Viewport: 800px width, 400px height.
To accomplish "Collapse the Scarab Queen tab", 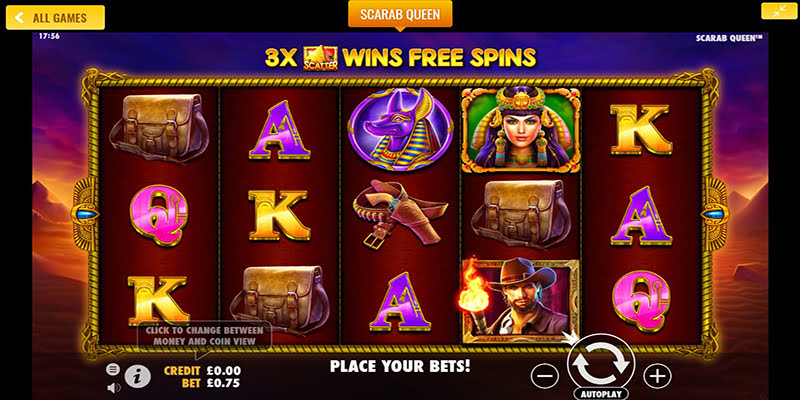I will pyautogui.click(x=400, y=14).
